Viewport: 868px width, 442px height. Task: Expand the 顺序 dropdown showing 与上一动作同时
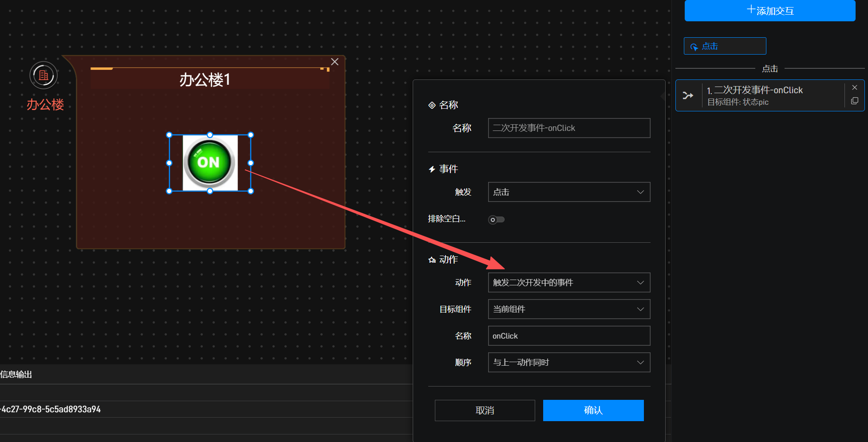[569, 363]
